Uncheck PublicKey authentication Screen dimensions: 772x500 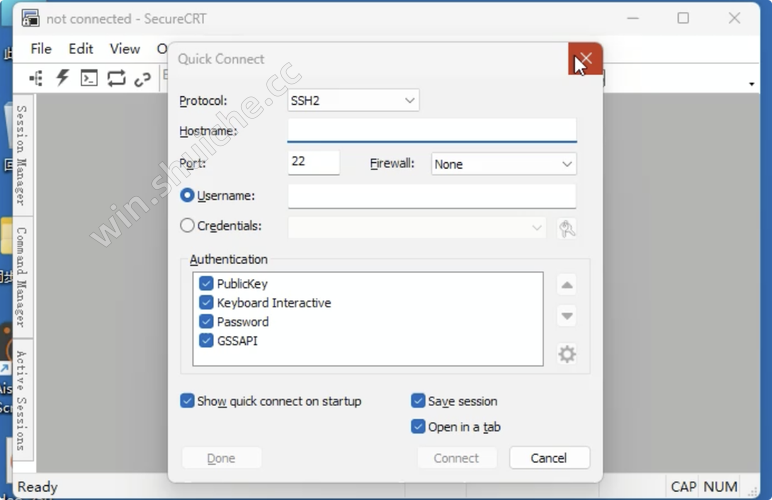tap(206, 283)
